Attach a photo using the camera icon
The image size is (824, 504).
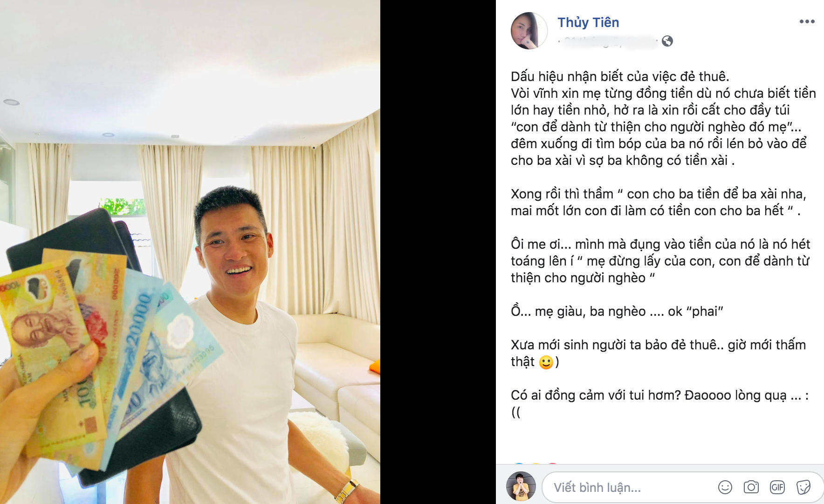pos(751,487)
